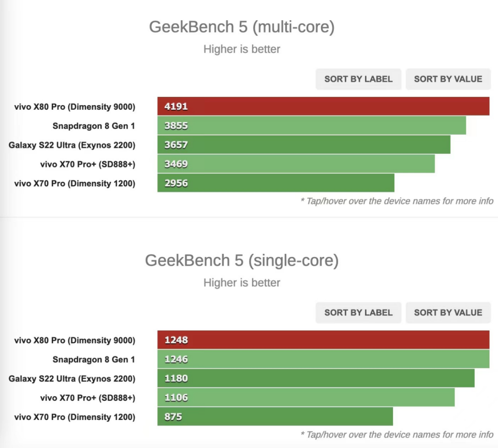Click the 2956 multi-core score bar
498x448 pixels.
(276, 183)
